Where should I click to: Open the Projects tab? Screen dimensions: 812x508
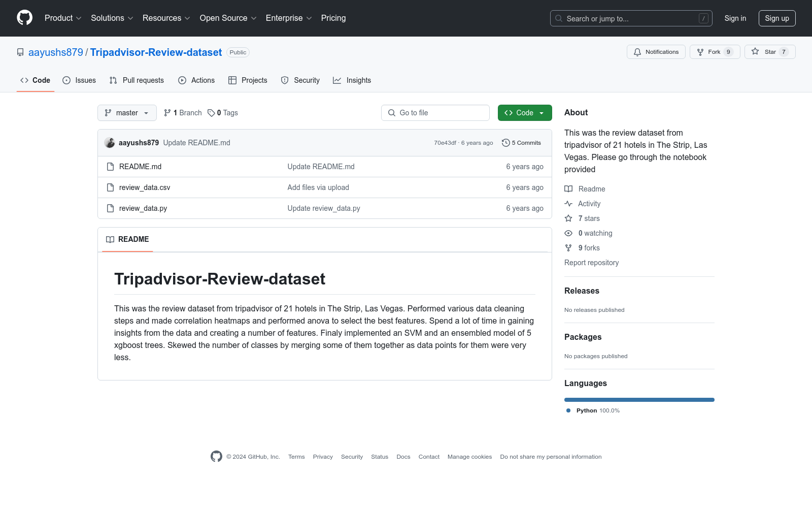point(248,80)
